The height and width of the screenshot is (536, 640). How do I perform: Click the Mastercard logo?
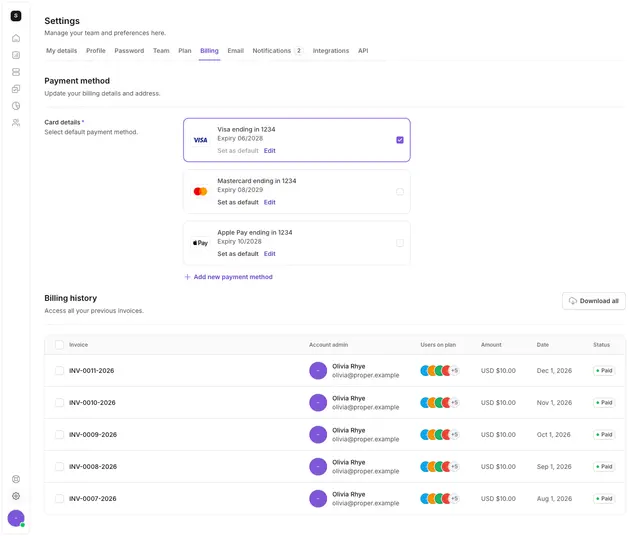[x=200, y=192]
